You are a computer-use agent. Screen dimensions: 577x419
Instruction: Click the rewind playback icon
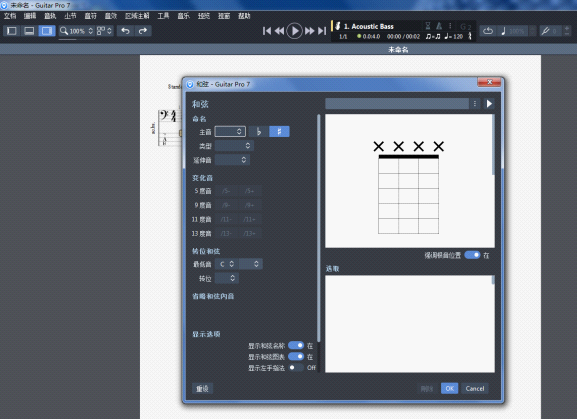coord(280,31)
